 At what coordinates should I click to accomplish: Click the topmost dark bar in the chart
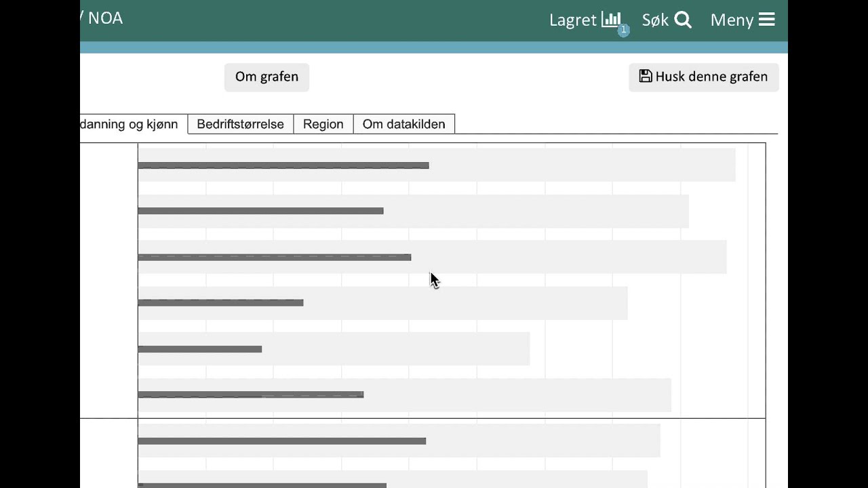coord(283,165)
